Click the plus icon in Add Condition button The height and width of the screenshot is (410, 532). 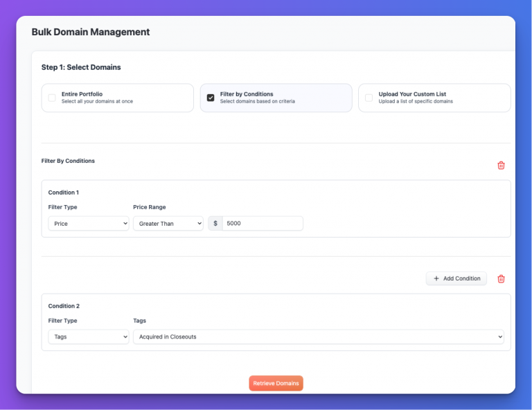[x=436, y=278]
